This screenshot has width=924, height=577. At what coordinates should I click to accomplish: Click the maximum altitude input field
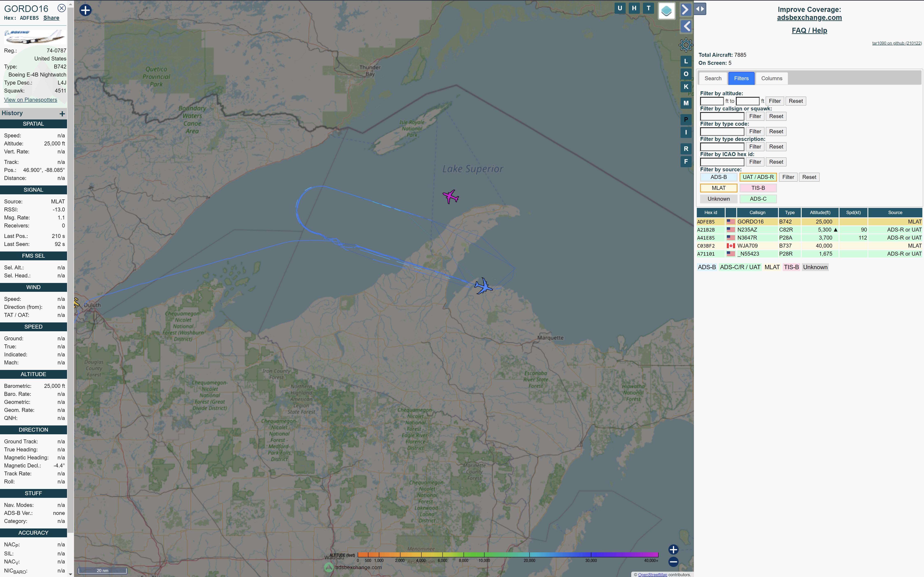coord(747,101)
